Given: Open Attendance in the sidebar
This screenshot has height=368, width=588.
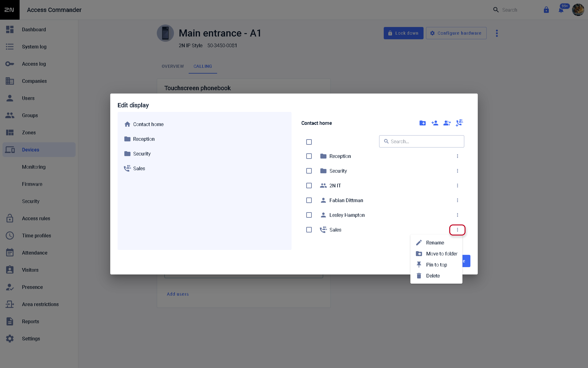Looking at the screenshot, I should tap(39, 253).
